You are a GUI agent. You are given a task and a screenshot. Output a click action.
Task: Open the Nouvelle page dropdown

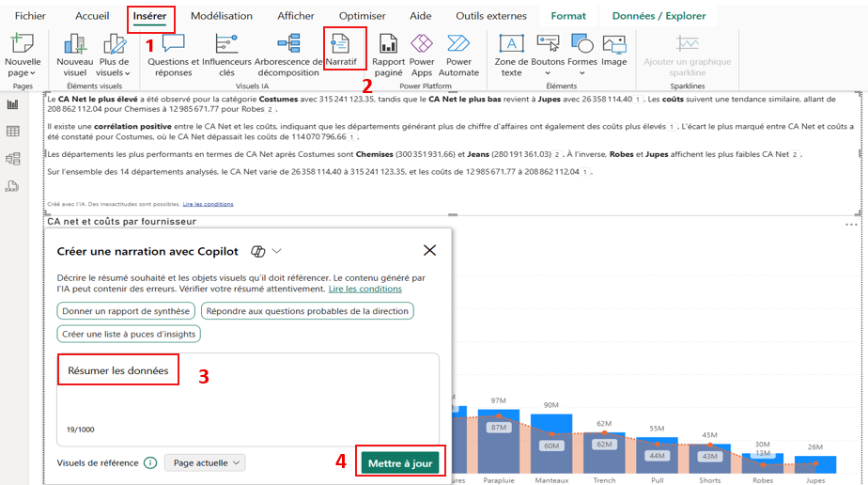[x=23, y=67]
